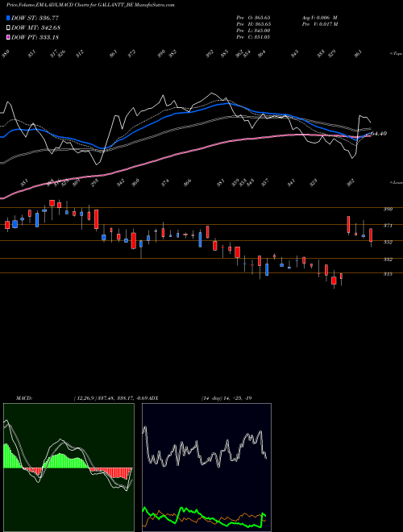This screenshot has width=403, height=532.
Task: Select the 'DOW PT: 333.18' legend text
Action: [x=35, y=37]
